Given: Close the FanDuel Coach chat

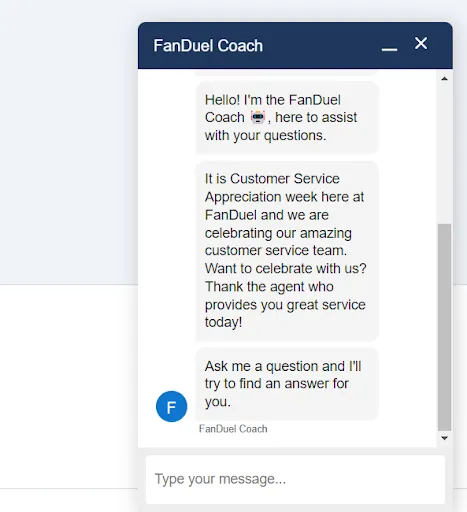Looking at the screenshot, I should 421,43.
